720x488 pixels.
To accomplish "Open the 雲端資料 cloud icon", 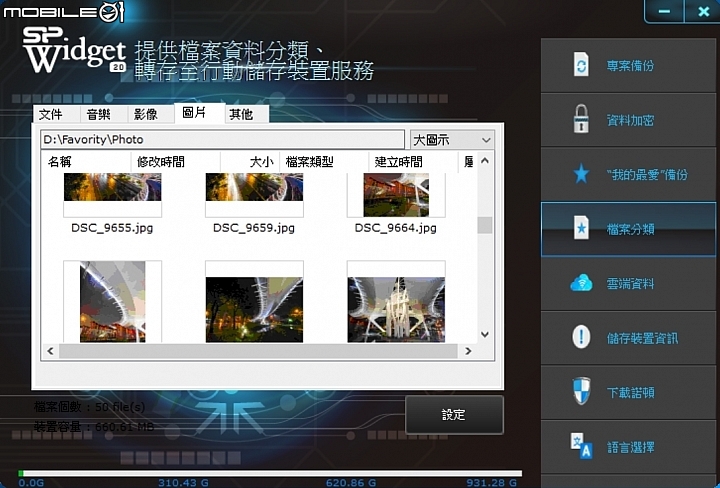I will (581, 283).
